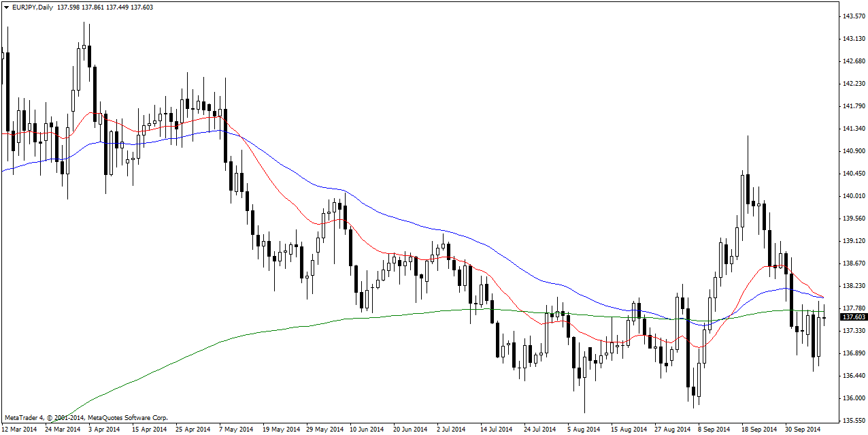Click the 138.670 price axis label
Screen dimensions: 868x435
point(853,263)
